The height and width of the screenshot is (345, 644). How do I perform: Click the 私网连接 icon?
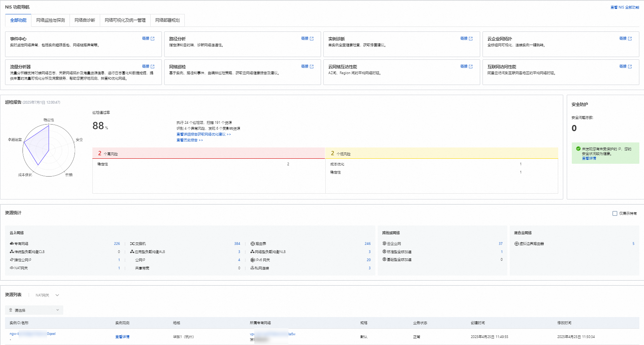coord(253,268)
